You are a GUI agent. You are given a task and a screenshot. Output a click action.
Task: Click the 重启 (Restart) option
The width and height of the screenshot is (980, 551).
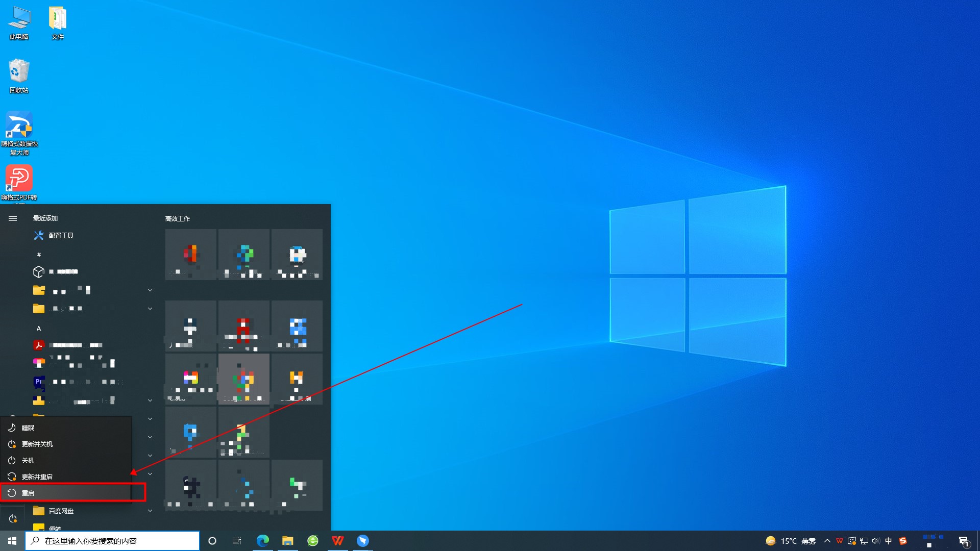(x=28, y=493)
